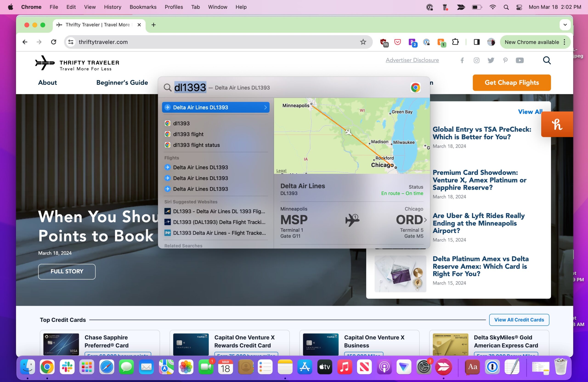Open the Bookmarks menu
The height and width of the screenshot is (382, 588).
tap(143, 7)
